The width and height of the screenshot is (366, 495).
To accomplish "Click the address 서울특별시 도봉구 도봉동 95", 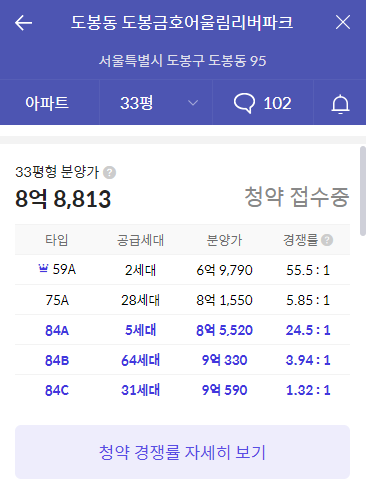I will click(x=182, y=61).
